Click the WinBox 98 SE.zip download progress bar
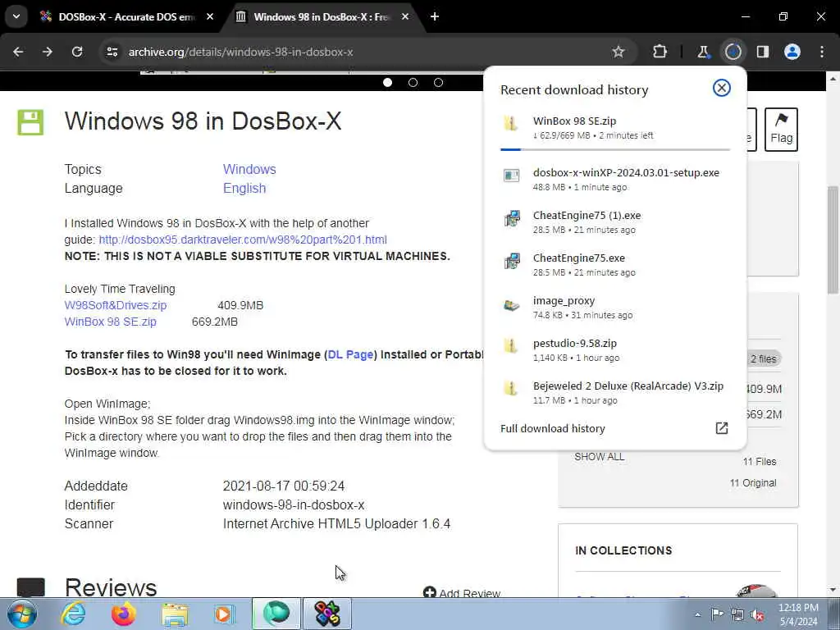The image size is (840, 630). click(x=614, y=149)
